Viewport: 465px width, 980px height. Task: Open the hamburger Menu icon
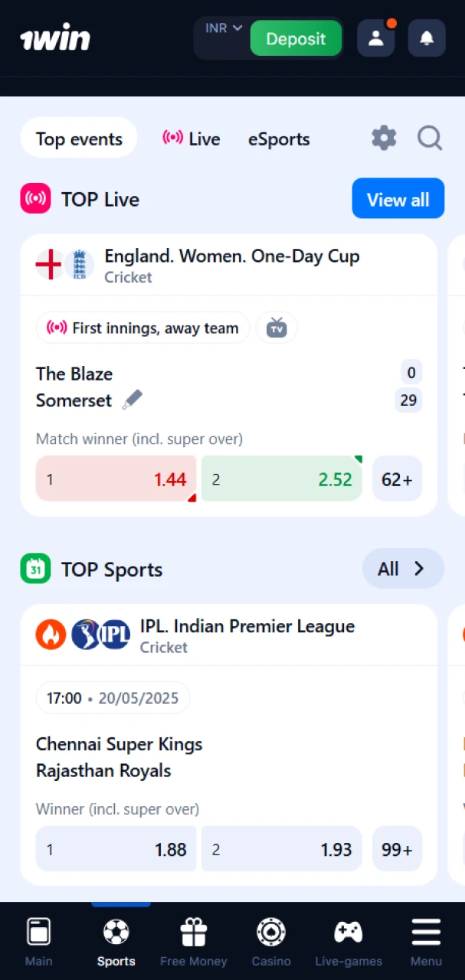(426, 932)
